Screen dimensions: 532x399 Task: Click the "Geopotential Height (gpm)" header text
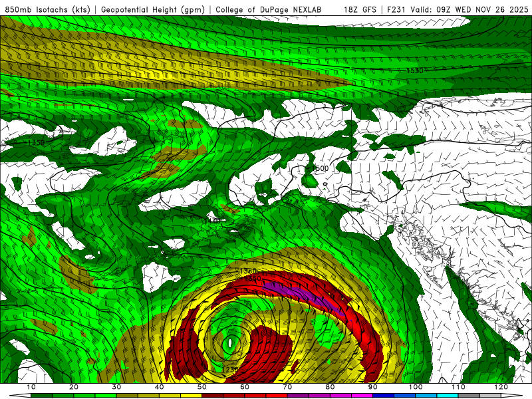pos(153,9)
